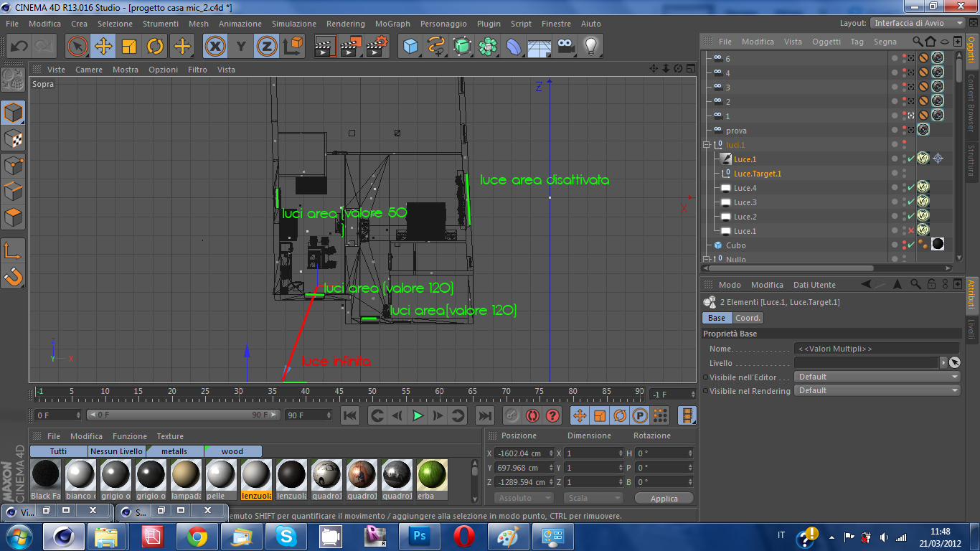Open Photoshop from the taskbar
The width and height of the screenshot is (980, 551).
[x=418, y=537]
